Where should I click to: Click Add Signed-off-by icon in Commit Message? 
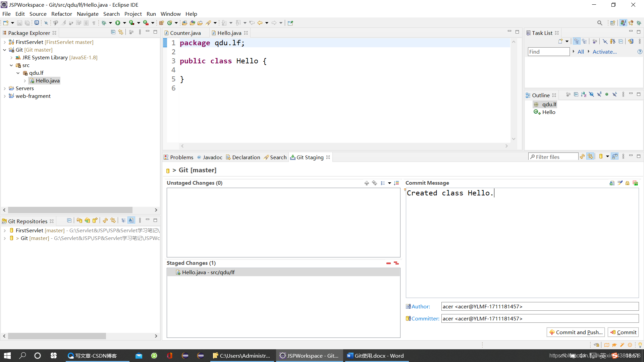click(620, 183)
